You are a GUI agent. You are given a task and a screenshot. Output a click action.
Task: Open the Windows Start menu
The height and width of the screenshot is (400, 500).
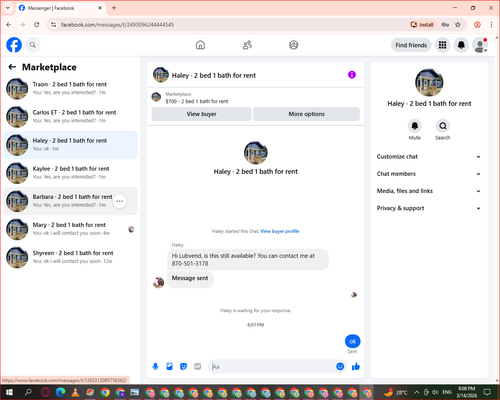(x=9, y=392)
